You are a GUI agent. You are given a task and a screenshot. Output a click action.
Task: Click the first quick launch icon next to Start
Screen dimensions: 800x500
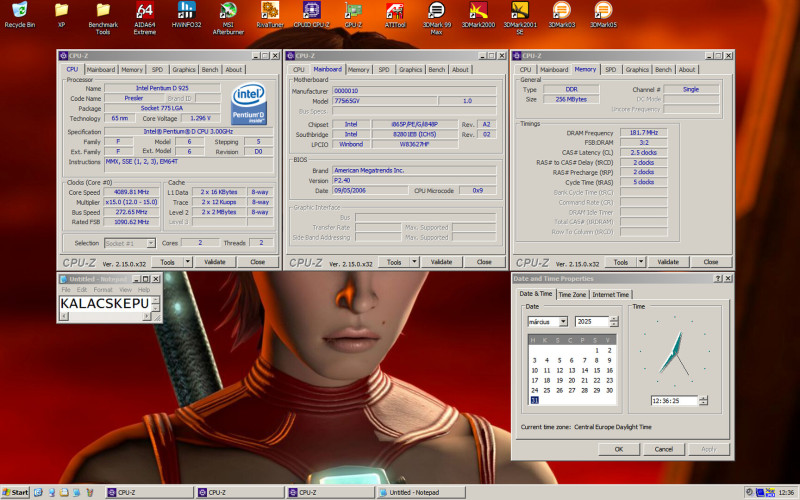(38, 492)
